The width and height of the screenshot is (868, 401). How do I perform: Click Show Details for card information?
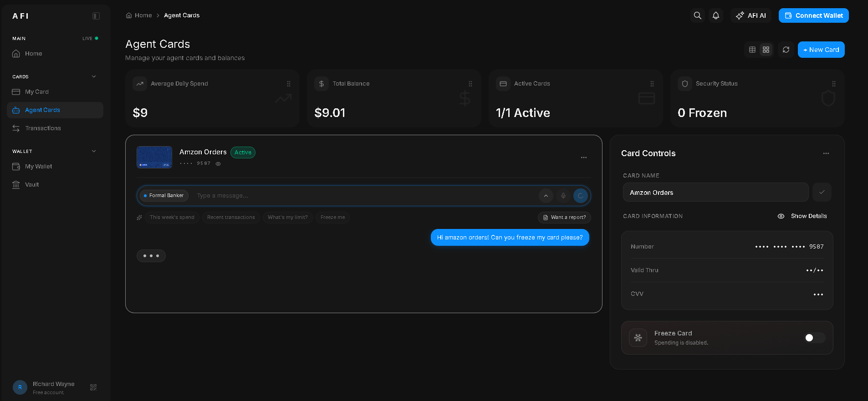[x=802, y=216]
